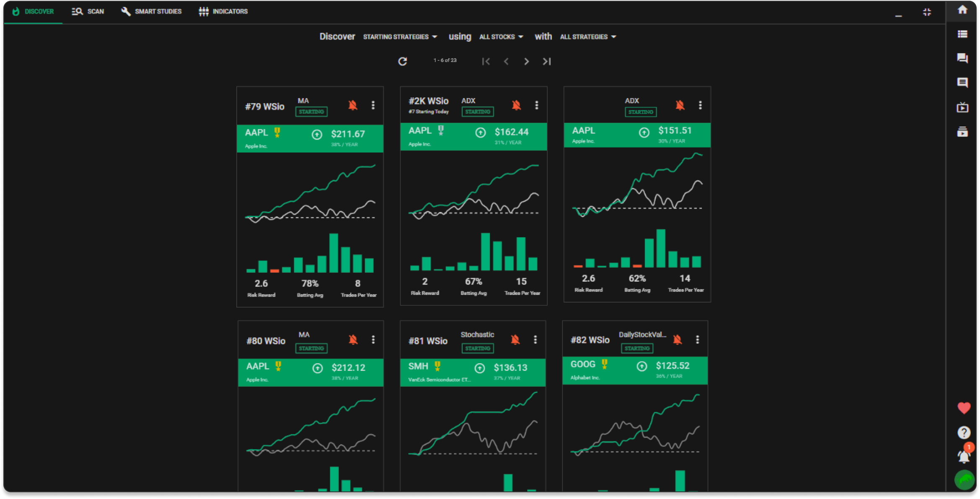Open more options on #82 WSio card
Screen dimensions: 980x499
(x=697, y=339)
